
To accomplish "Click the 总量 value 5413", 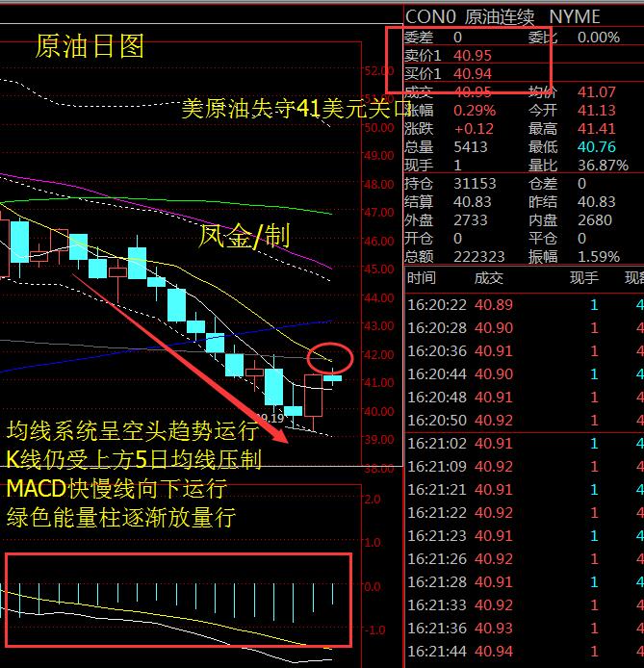I will pyautogui.click(x=471, y=147).
